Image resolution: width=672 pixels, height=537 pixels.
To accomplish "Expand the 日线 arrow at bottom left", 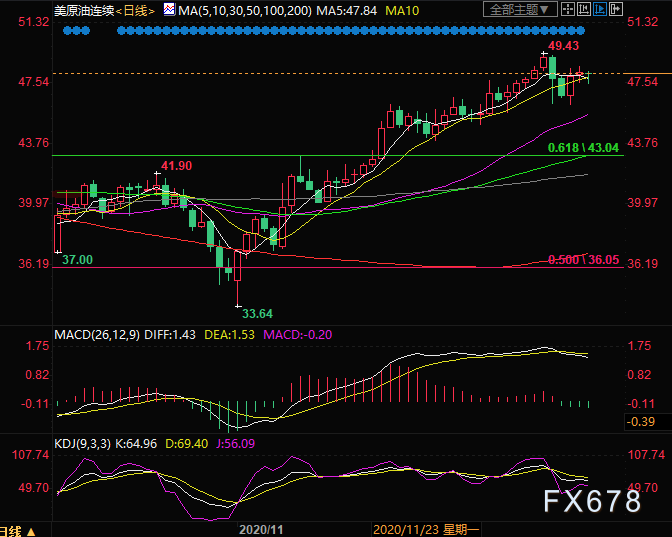I will [30, 530].
